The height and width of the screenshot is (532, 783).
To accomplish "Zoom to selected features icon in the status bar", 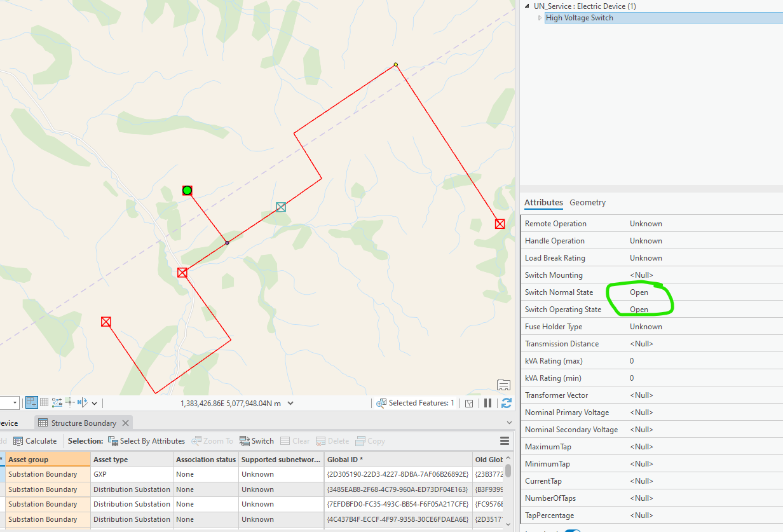I will (x=381, y=403).
